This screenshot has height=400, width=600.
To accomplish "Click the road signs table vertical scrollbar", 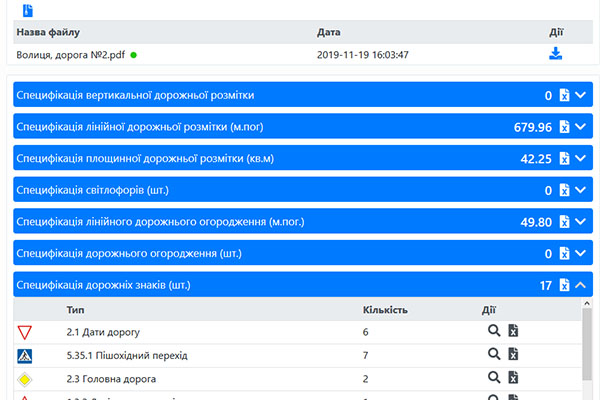I will click(588, 350).
